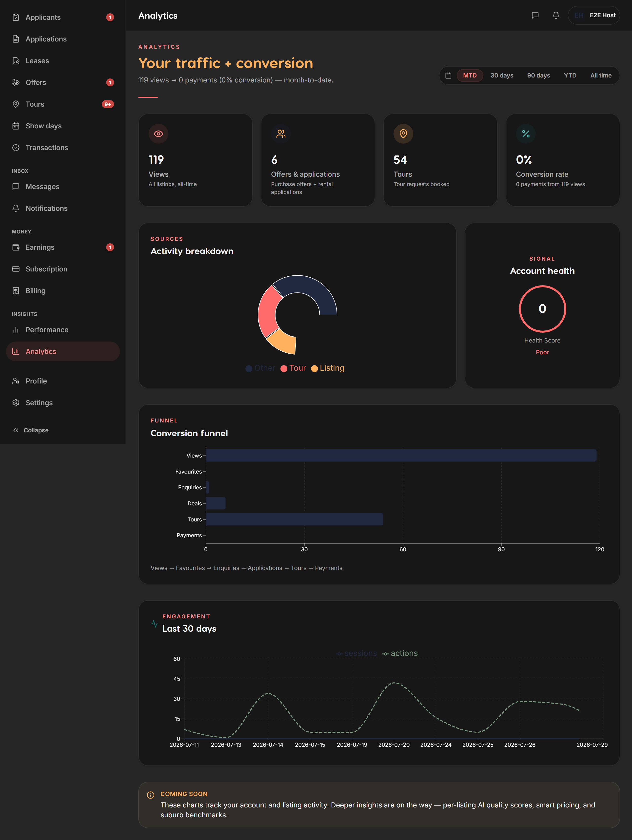Click the Tours map pin icon
The width and height of the screenshot is (632, 840).
(x=16, y=104)
